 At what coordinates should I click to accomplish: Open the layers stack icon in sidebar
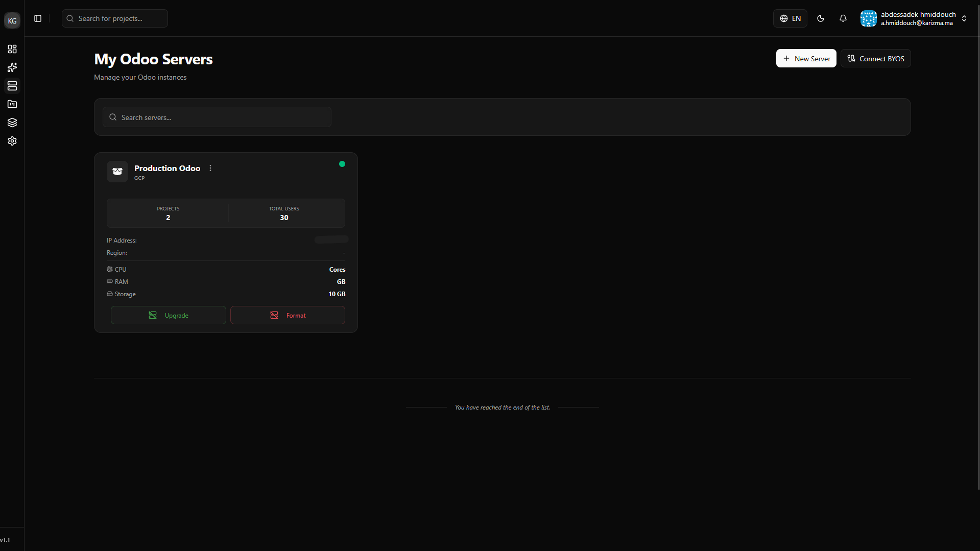tap(12, 123)
